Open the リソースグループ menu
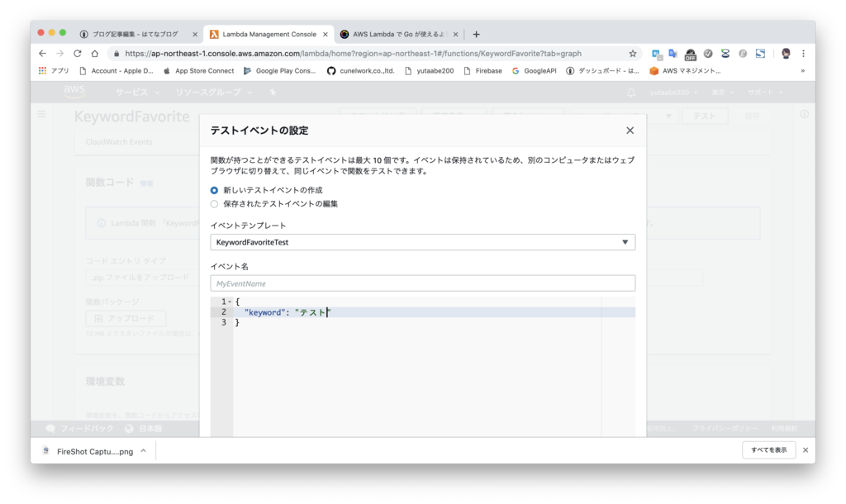Screen dimensions: 846x504 point(214,93)
